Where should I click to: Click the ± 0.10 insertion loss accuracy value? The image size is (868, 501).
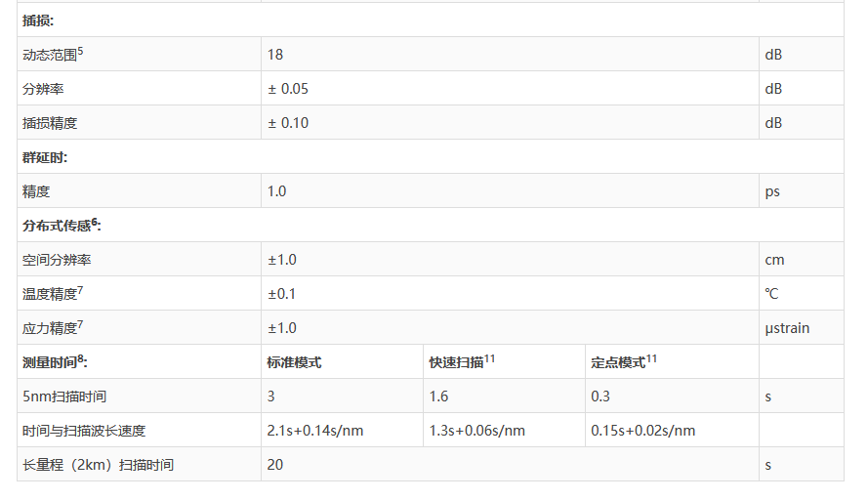point(288,123)
